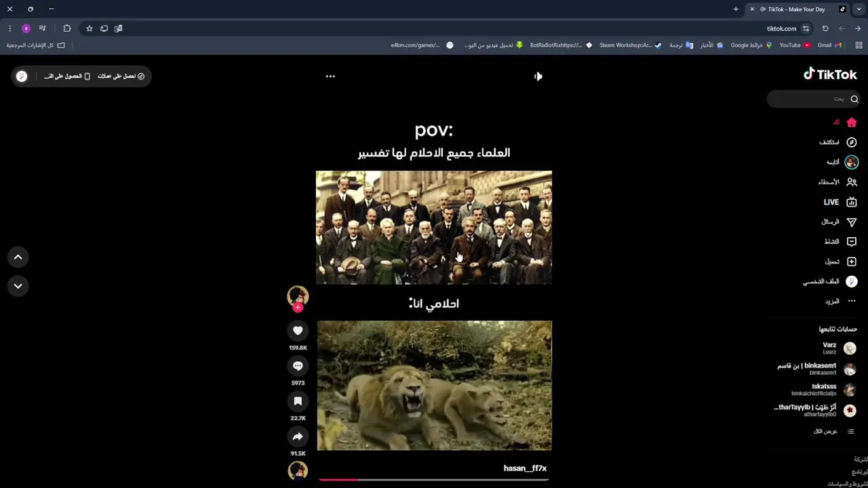The height and width of the screenshot is (488, 868).
Task: Open the BotRix bookmark
Action: pyautogui.click(x=561, y=45)
